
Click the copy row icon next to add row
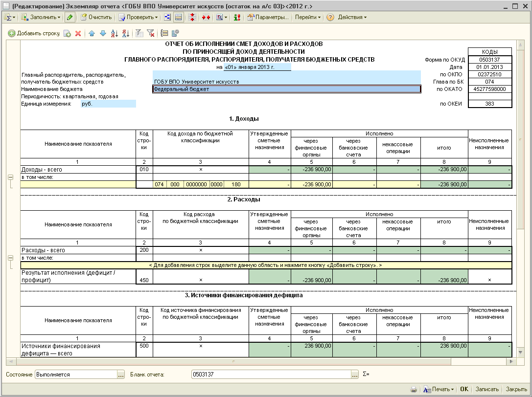(x=68, y=33)
